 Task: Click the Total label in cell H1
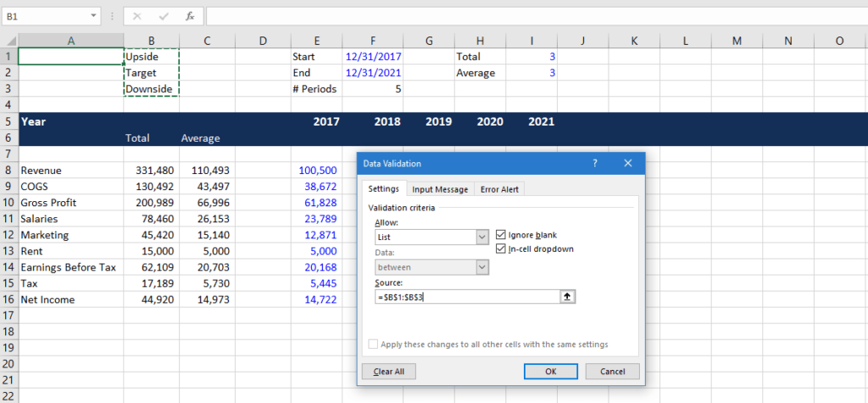[x=480, y=57]
